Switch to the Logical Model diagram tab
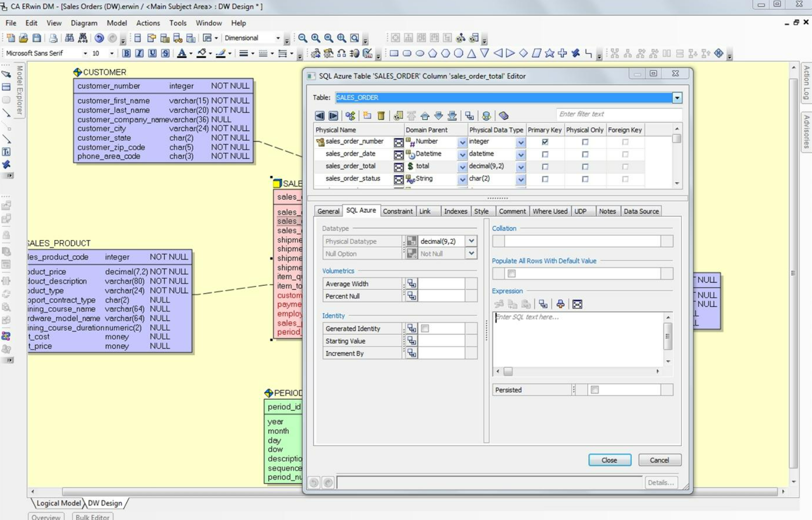This screenshot has width=812, height=520. (x=58, y=503)
